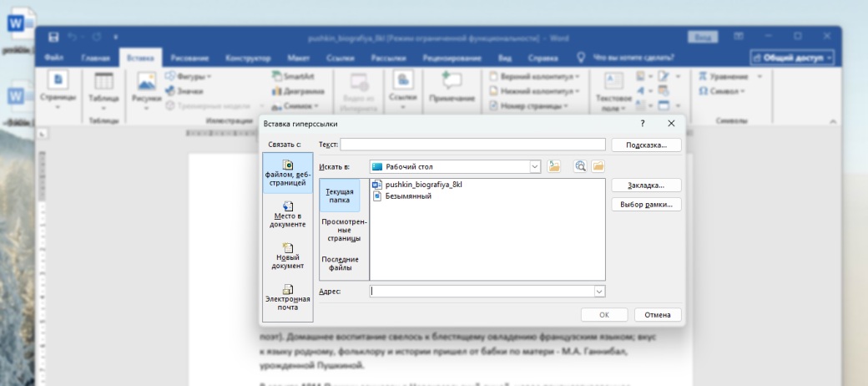Click the Browse for File folder icon
The image size is (868, 386).
(x=598, y=166)
